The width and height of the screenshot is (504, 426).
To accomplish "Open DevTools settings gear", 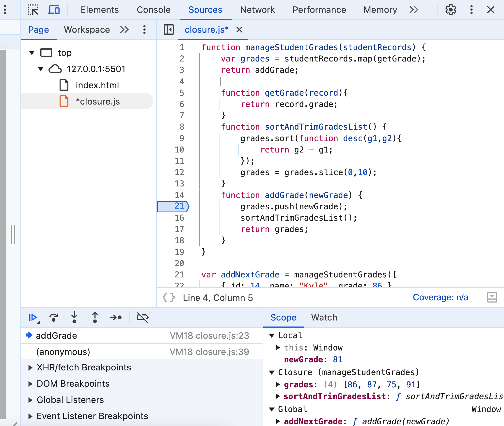I will click(451, 10).
